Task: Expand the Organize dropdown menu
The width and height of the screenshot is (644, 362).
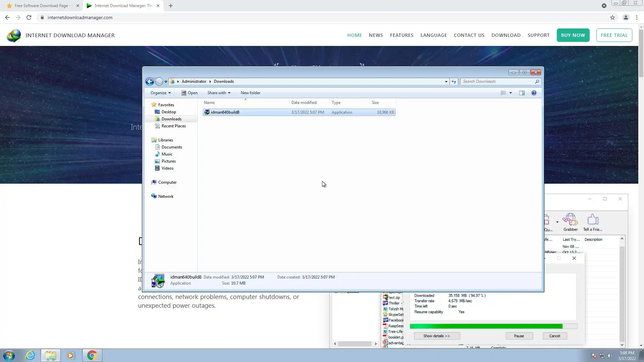Action: coord(160,93)
